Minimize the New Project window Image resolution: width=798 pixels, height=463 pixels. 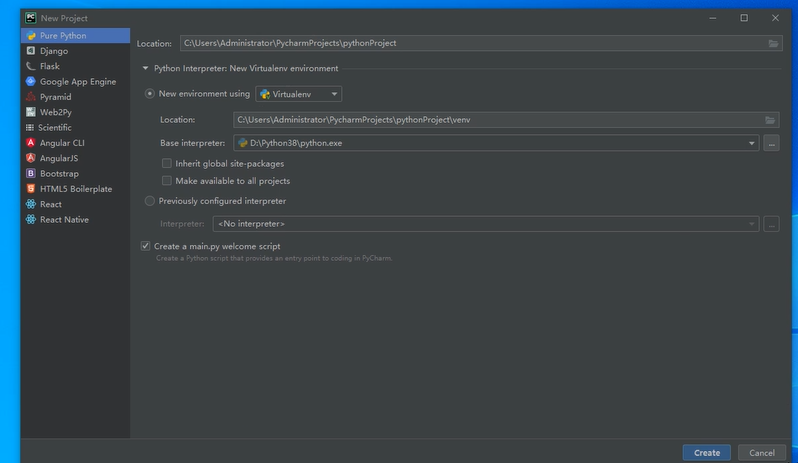pyautogui.click(x=712, y=18)
